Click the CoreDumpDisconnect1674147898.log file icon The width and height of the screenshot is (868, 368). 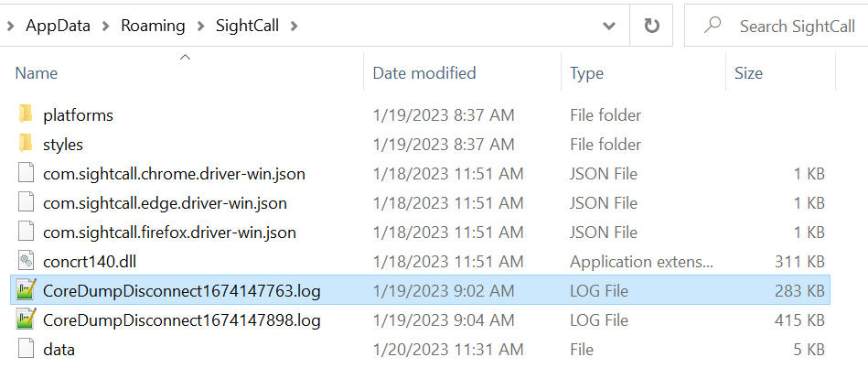click(x=26, y=319)
